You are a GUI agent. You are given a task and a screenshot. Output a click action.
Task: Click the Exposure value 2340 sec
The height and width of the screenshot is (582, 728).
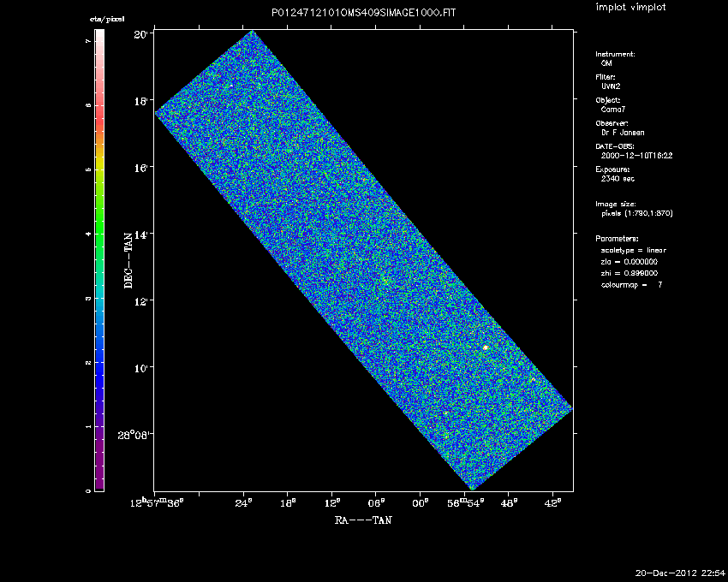tap(618, 179)
